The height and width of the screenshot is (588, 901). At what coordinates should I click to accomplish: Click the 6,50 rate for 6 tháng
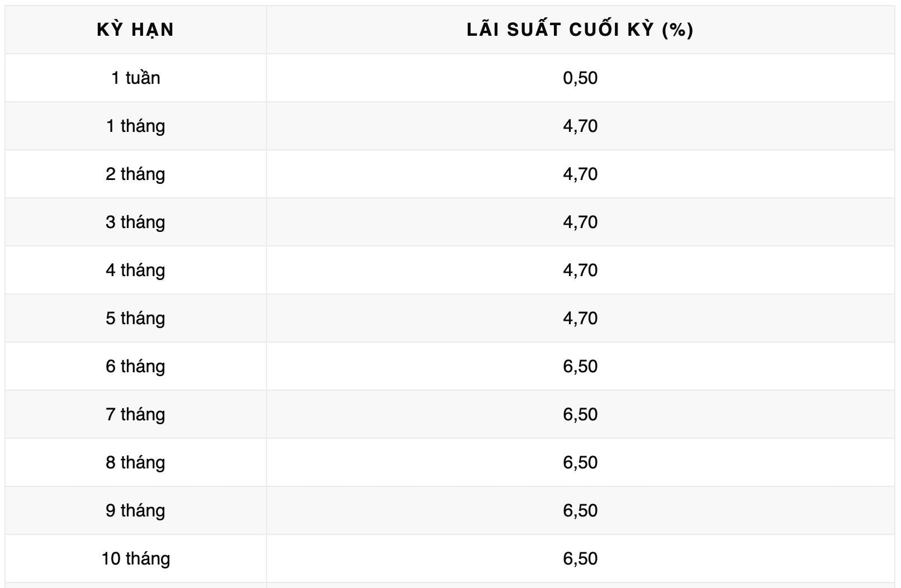tap(580, 366)
